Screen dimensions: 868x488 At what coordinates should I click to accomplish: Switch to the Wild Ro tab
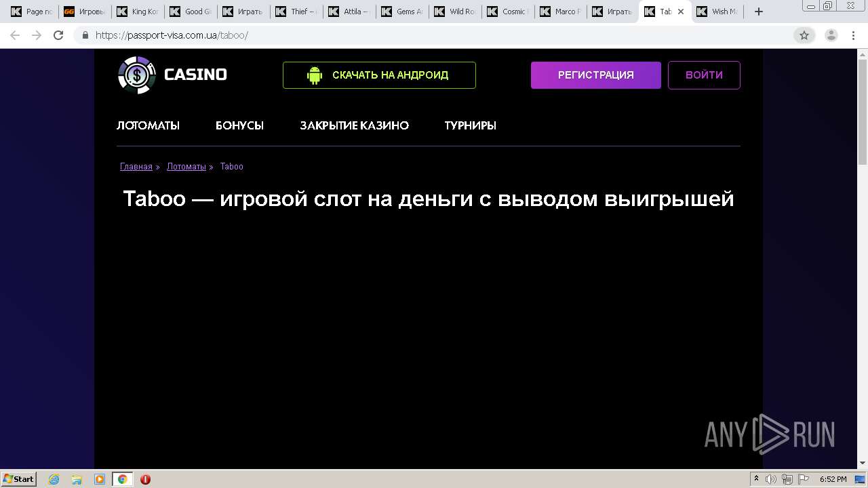[x=455, y=12]
